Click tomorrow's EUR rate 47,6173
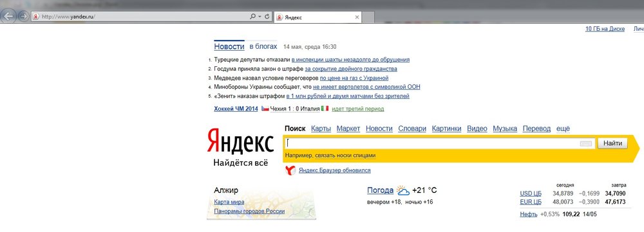Viewport: 644px width, 232px height. pos(615,202)
